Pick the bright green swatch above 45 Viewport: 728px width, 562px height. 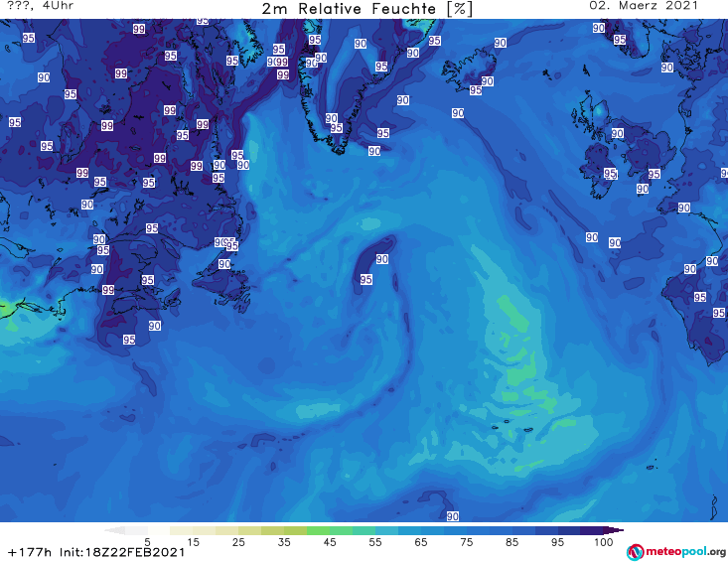coord(318,530)
